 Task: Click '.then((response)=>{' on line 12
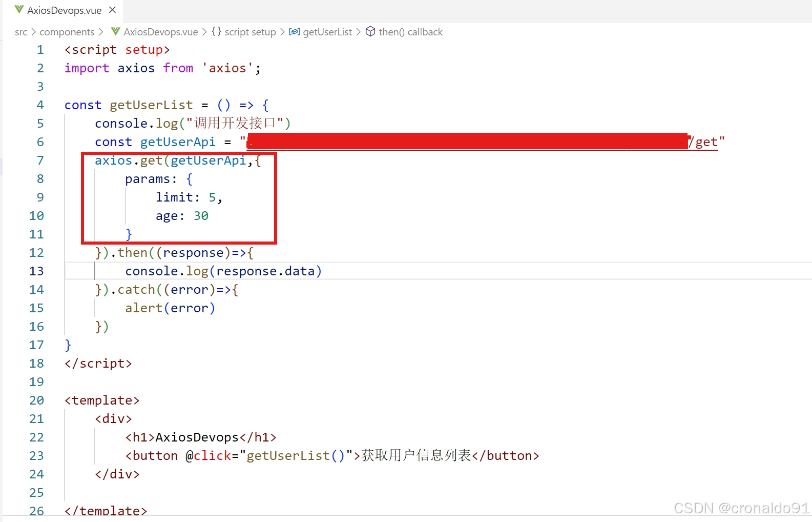(x=182, y=253)
